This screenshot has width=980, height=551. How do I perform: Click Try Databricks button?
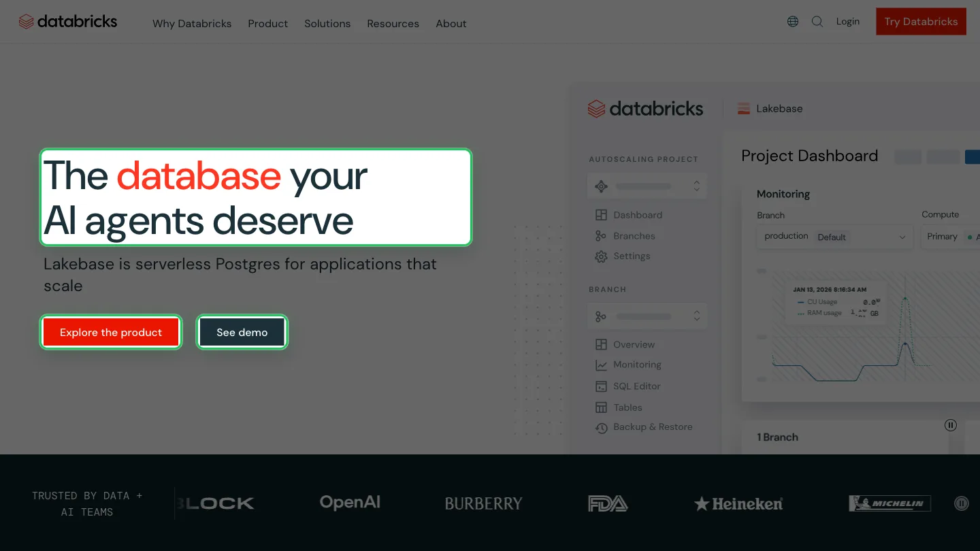[921, 22]
